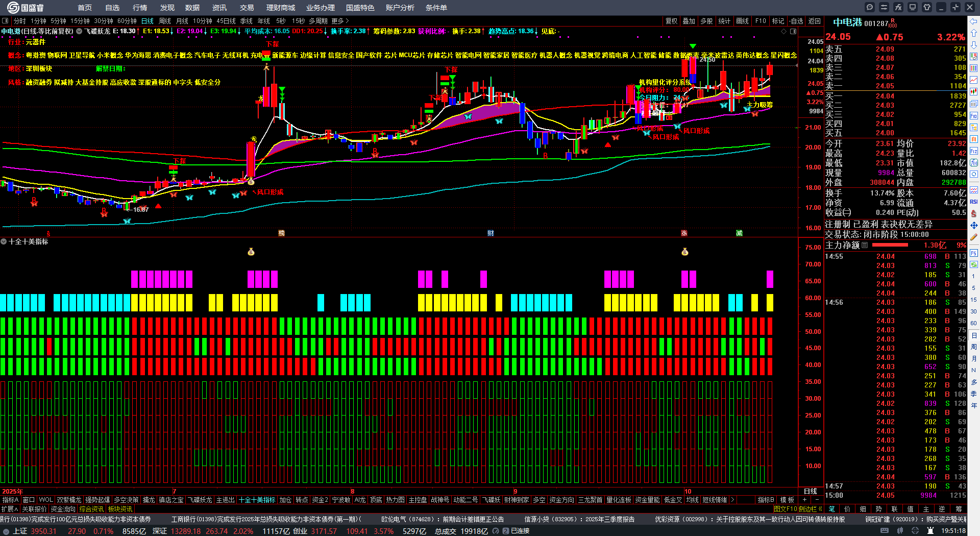Image resolution: width=980 pixels, height=536 pixels.
Task: Toggle the 日 daily period in right sidebar
Action: (974, 335)
